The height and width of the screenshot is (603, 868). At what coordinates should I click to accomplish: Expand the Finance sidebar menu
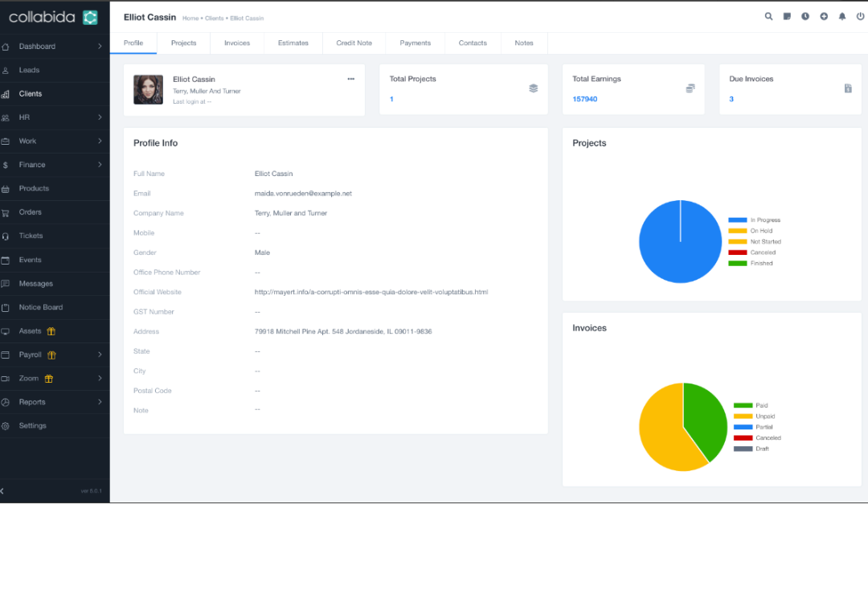pyautogui.click(x=100, y=165)
